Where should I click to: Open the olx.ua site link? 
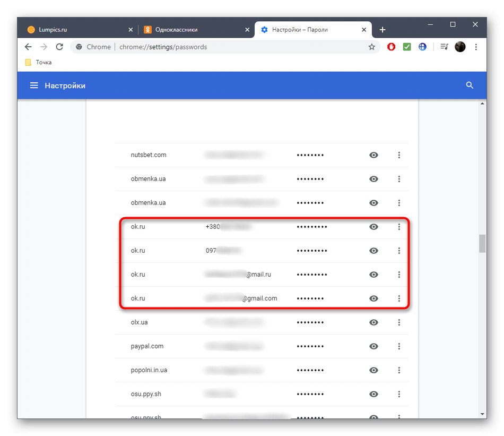[139, 322]
